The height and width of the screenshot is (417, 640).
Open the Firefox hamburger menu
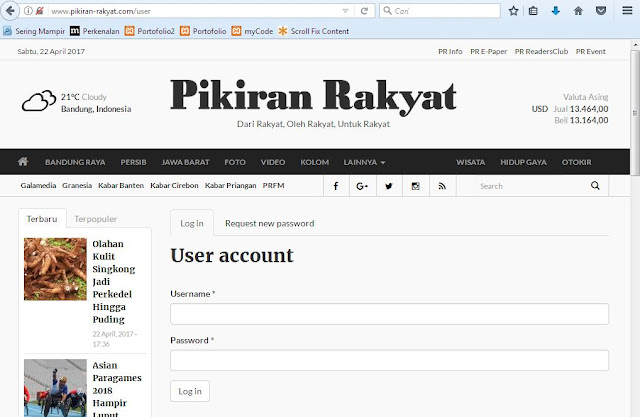627,11
